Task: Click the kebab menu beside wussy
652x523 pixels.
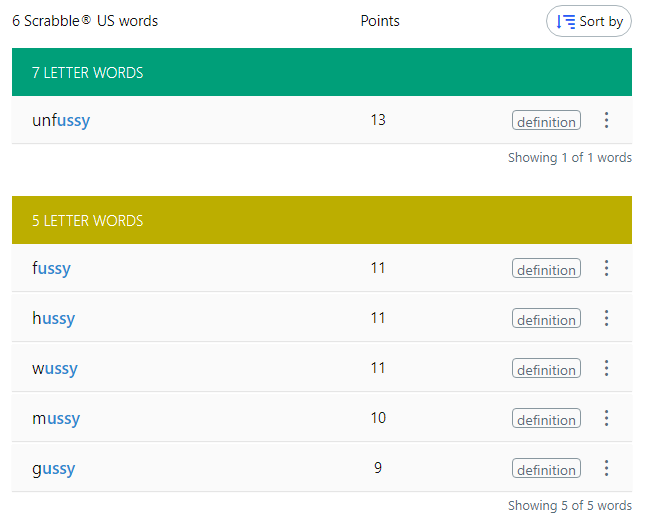Action: coord(606,368)
